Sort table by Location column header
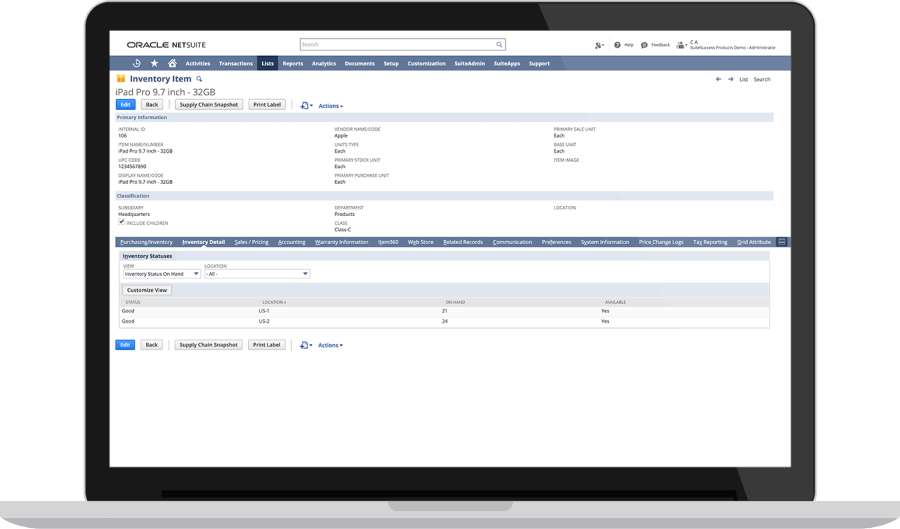The width and height of the screenshot is (900, 529). [274, 302]
